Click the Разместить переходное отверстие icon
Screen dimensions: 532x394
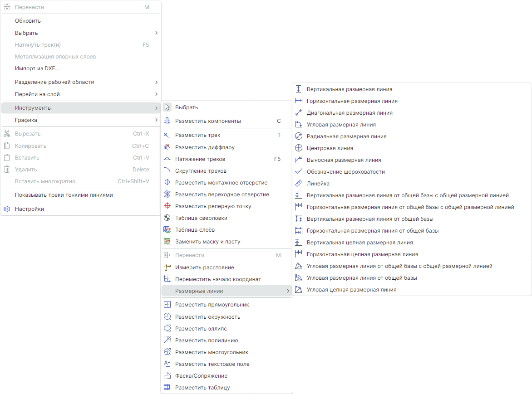(x=167, y=195)
